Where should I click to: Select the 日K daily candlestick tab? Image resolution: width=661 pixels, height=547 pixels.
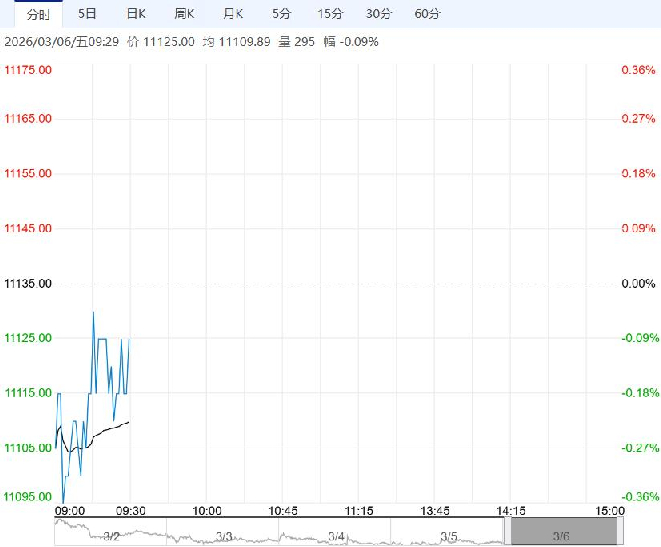[135, 14]
